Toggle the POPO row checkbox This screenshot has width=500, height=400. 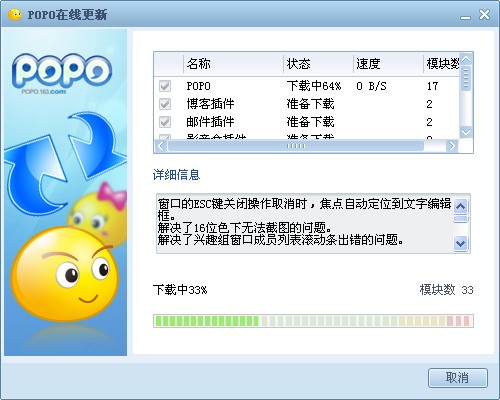point(165,86)
